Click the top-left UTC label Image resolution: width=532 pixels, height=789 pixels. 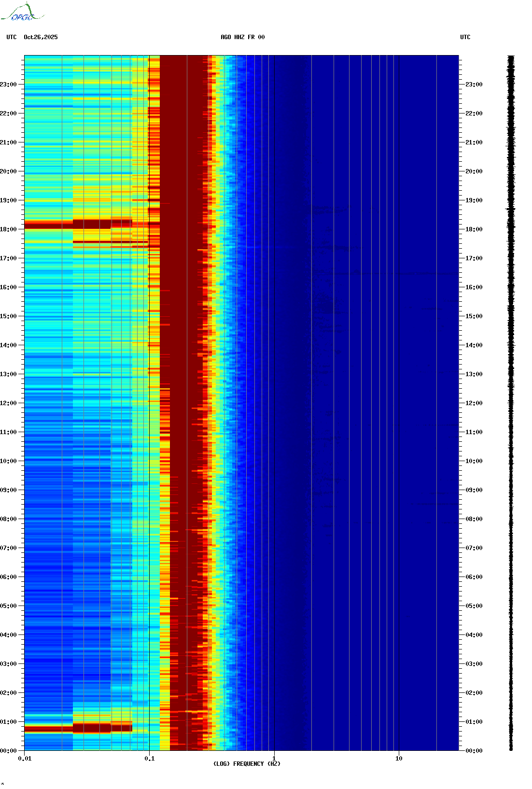click(x=11, y=37)
